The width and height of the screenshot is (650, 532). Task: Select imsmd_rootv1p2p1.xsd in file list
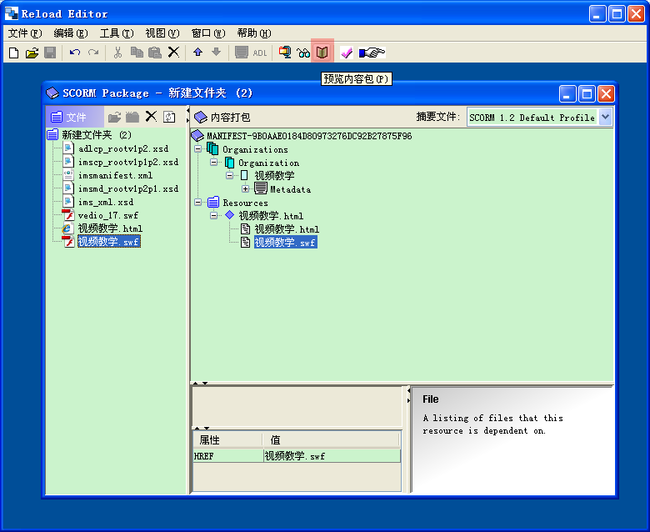[x=129, y=189]
